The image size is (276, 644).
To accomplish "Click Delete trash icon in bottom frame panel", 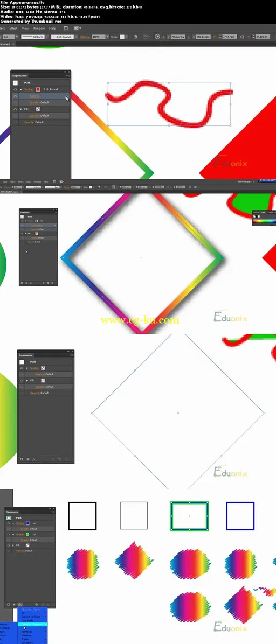I will click(48, 605).
